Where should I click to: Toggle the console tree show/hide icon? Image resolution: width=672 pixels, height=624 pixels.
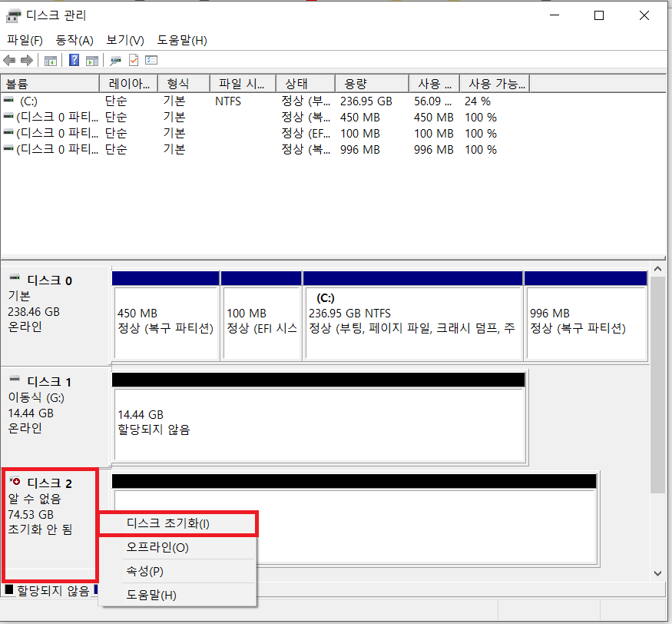point(51,61)
